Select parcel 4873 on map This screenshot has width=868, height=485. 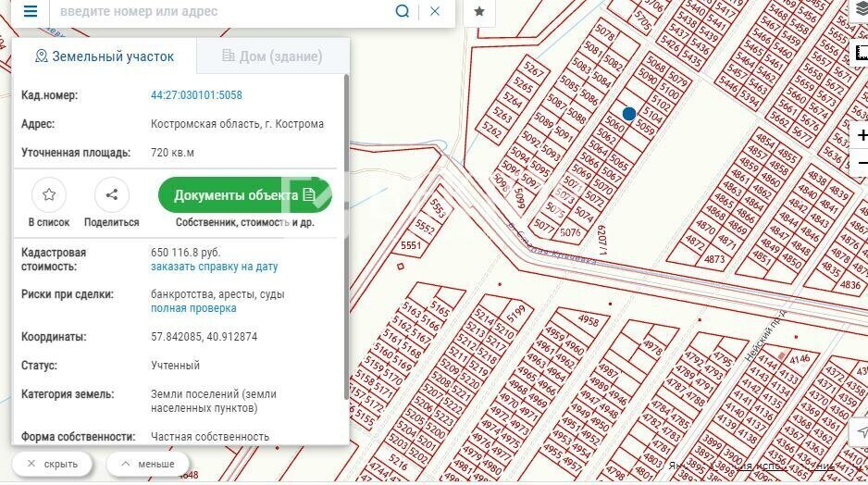point(714,259)
